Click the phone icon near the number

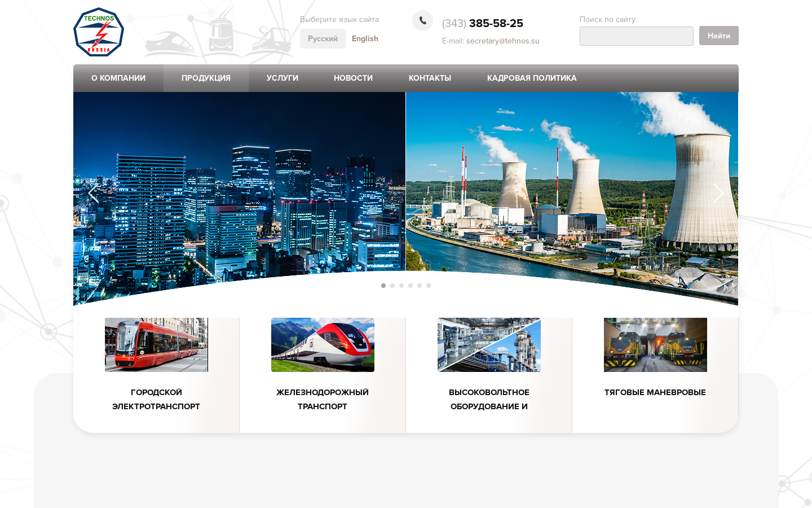[422, 21]
